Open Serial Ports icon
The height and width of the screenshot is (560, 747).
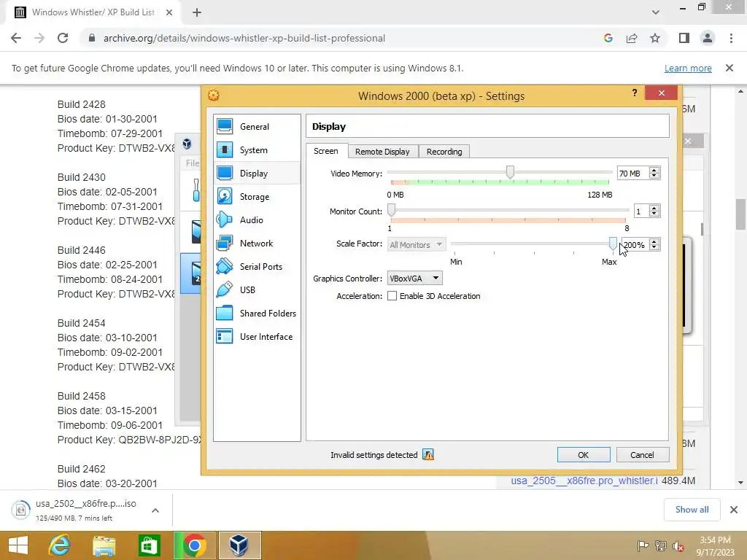click(x=225, y=267)
